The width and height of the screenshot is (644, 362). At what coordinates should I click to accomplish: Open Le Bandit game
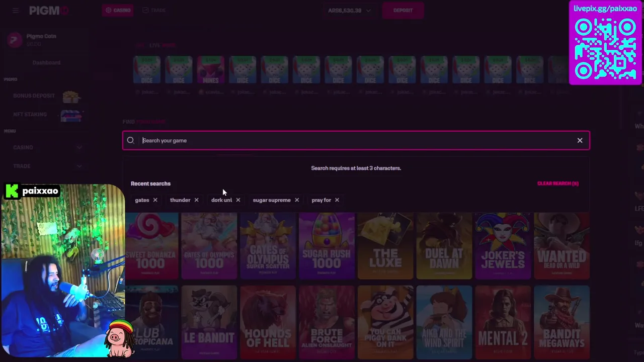tap(209, 323)
